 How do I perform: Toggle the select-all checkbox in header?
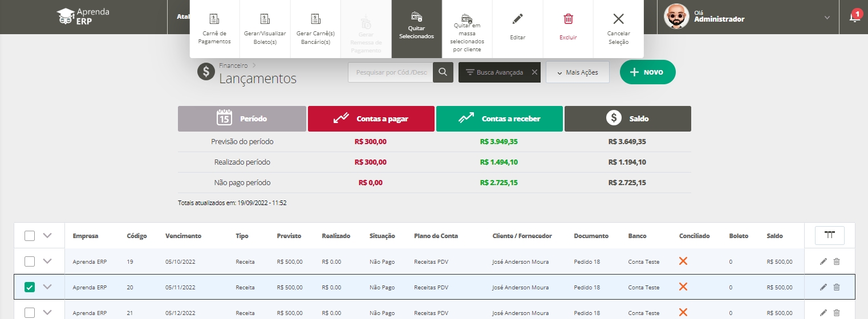pyautogui.click(x=30, y=236)
